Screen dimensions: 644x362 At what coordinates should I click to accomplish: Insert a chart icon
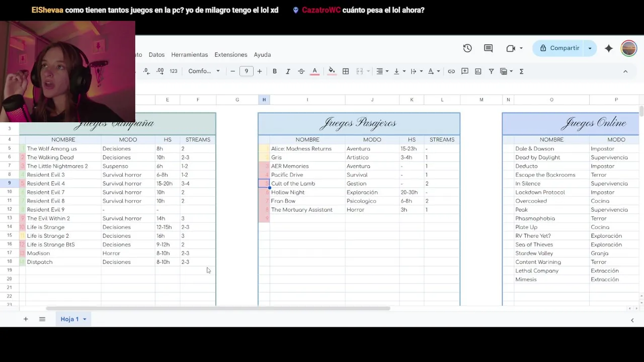[x=478, y=71]
